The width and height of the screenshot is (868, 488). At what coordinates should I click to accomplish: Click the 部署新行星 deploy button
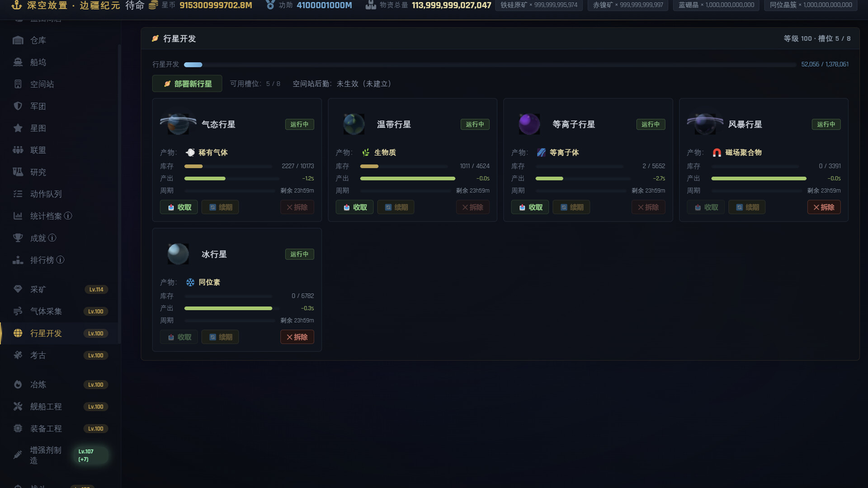tap(187, 84)
